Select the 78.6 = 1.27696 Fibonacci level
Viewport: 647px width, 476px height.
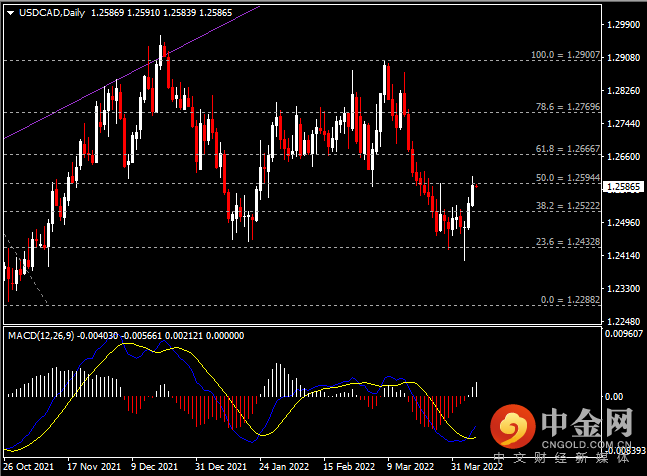coord(567,106)
